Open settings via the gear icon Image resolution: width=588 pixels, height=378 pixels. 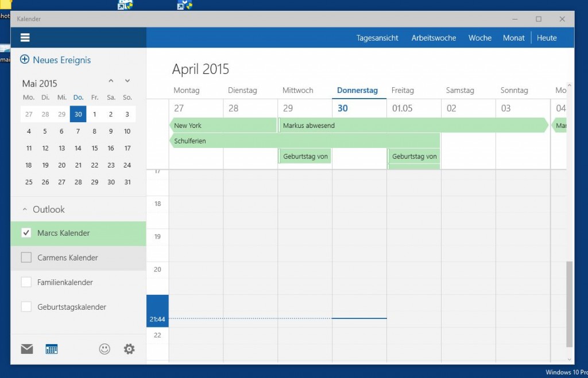click(x=129, y=349)
